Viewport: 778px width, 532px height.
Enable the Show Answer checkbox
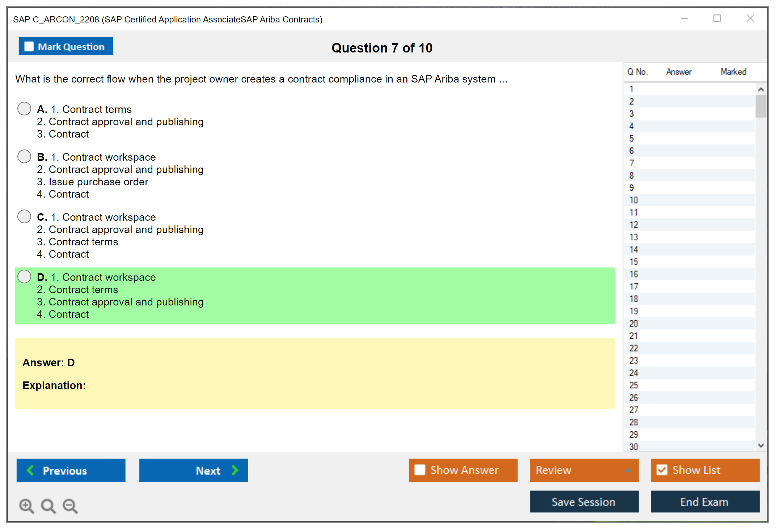click(420, 470)
